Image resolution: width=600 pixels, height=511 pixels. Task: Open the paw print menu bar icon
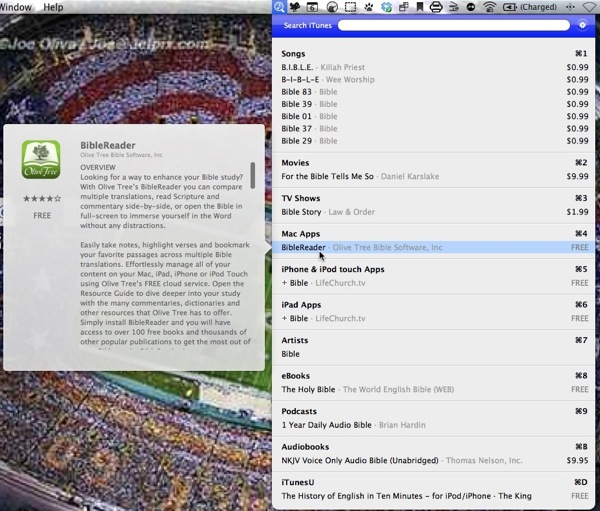(368, 7)
